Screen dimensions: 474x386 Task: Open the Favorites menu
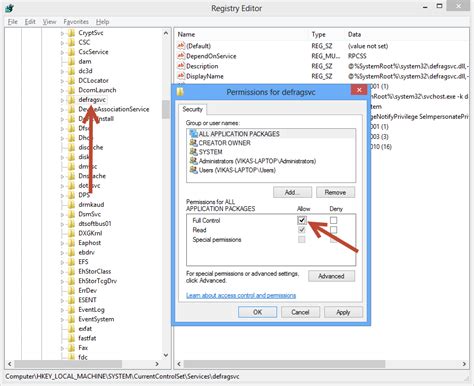coord(76,22)
